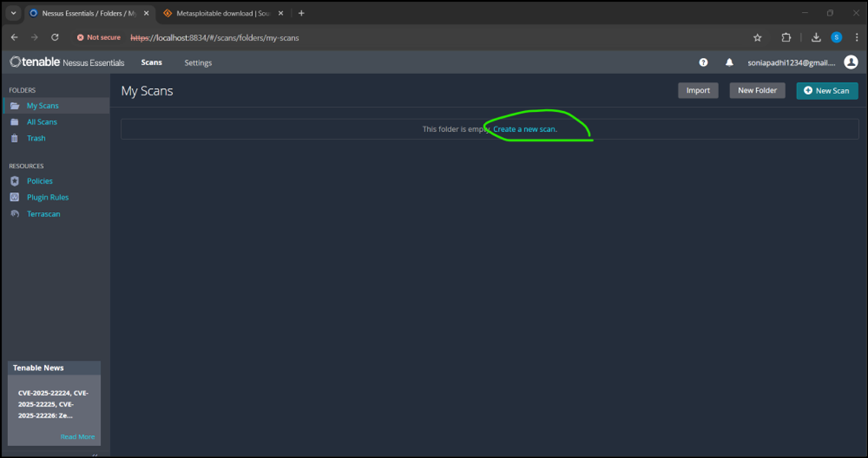868x458 pixels.
Task: Click the Create a new scan link
Action: click(x=525, y=129)
